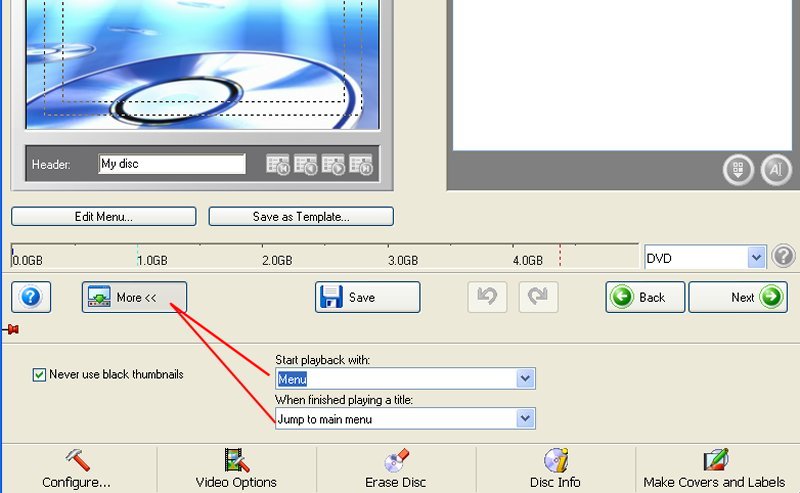
Task: Click the round text 'A' icon
Action: (776, 170)
